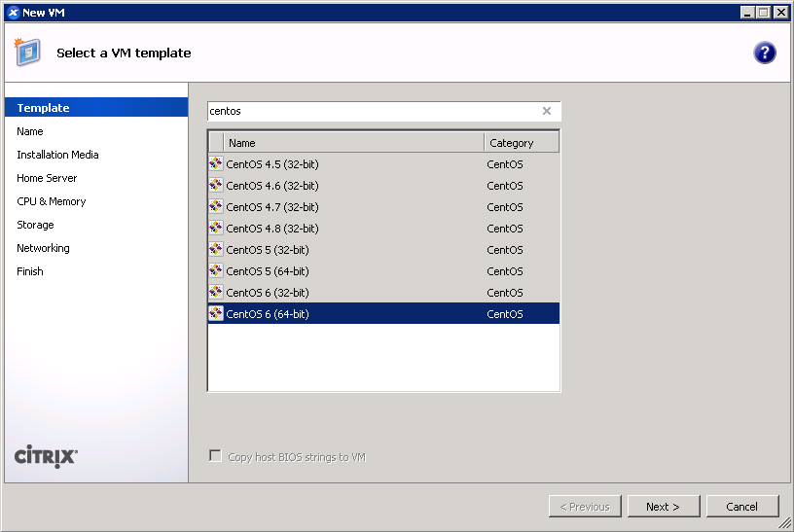
Task: Select CentOS 6 (32-bit) template name
Action: (x=268, y=292)
